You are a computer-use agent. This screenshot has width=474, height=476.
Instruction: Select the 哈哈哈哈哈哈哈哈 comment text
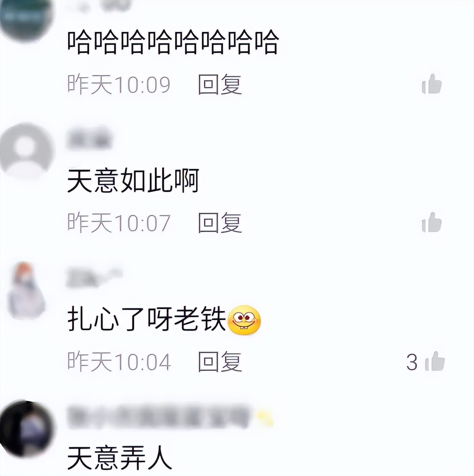tap(173, 43)
